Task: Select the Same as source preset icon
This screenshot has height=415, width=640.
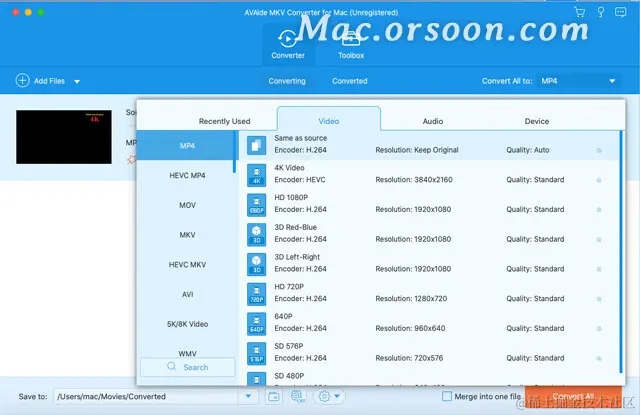Action: click(x=256, y=145)
